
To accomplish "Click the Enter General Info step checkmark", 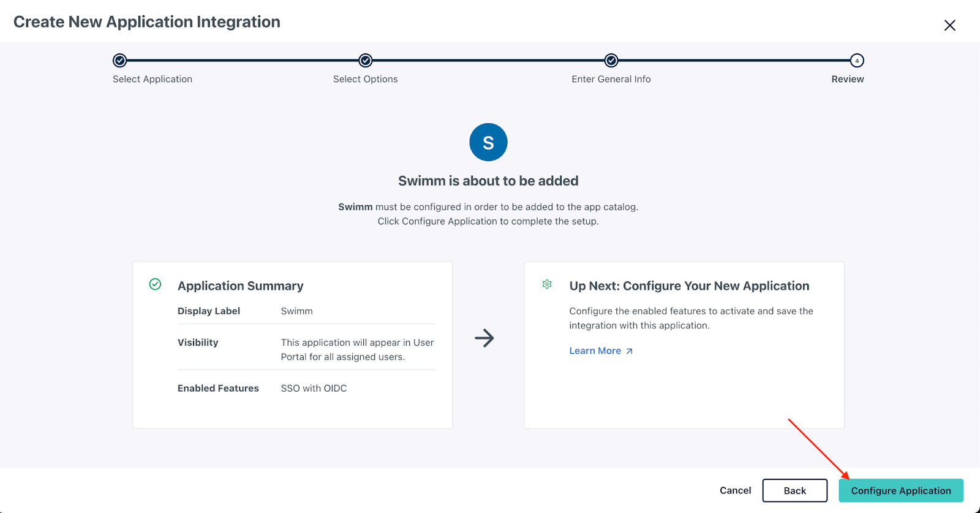I will click(x=611, y=61).
